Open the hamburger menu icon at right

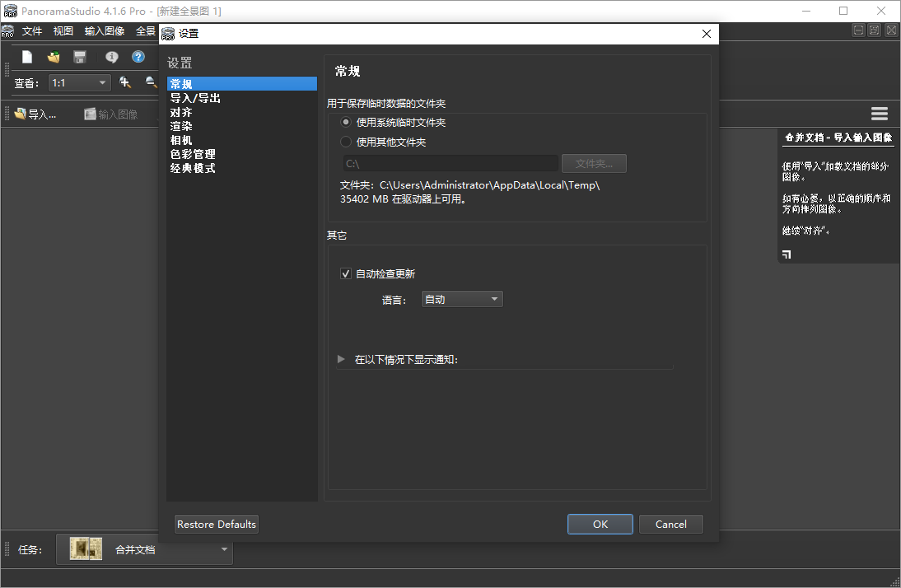pos(879,114)
